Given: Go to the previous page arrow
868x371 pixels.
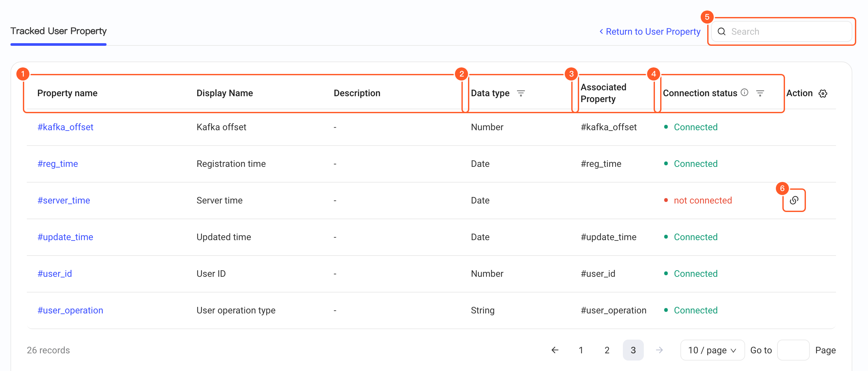Looking at the screenshot, I should [x=555, y=350].
